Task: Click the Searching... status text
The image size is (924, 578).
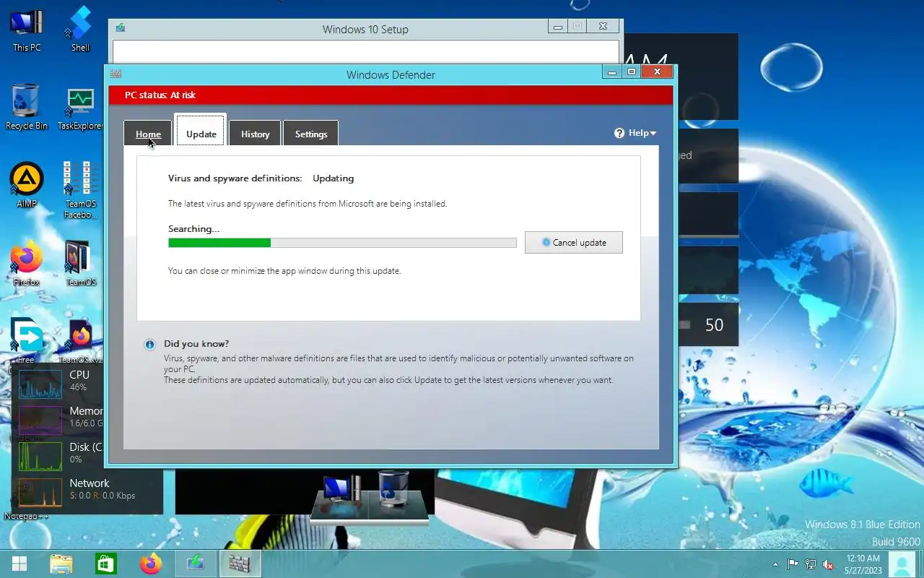Action: [x=193, y=229]
